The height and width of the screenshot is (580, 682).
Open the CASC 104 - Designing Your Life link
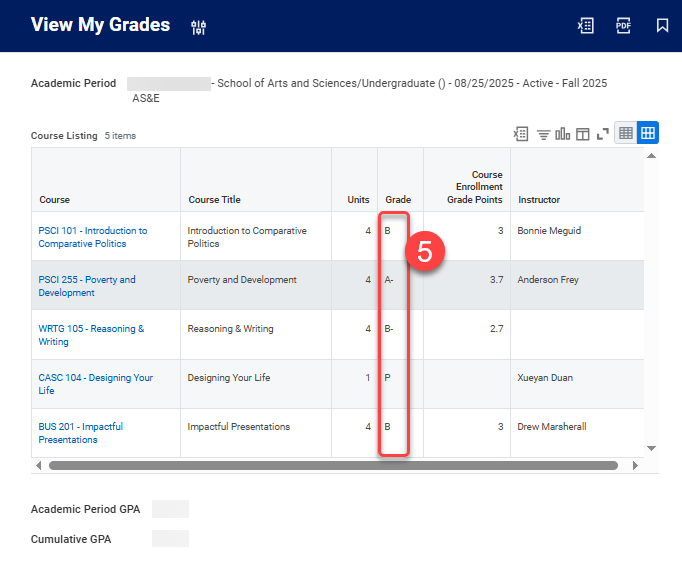pos(96,384)
